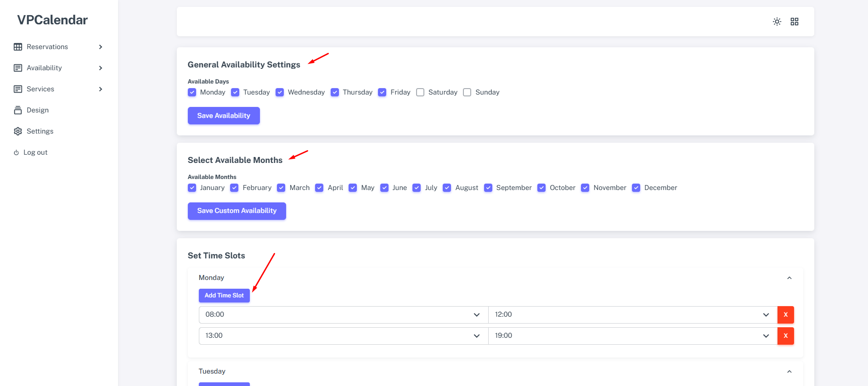The width and height of the screenshot is (868, 386).
Task: Click the Design icon in sidebar
Action: pos(18,110)
